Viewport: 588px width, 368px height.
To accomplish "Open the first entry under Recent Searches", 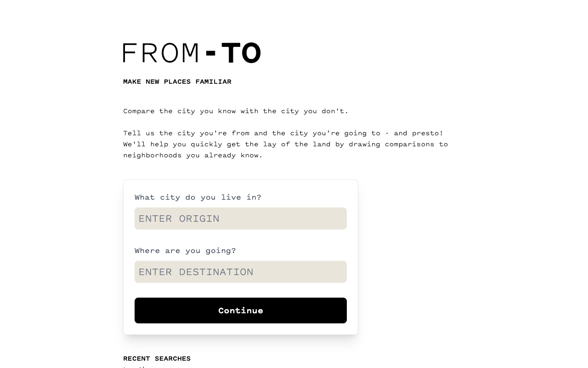I will coord(137,366).
